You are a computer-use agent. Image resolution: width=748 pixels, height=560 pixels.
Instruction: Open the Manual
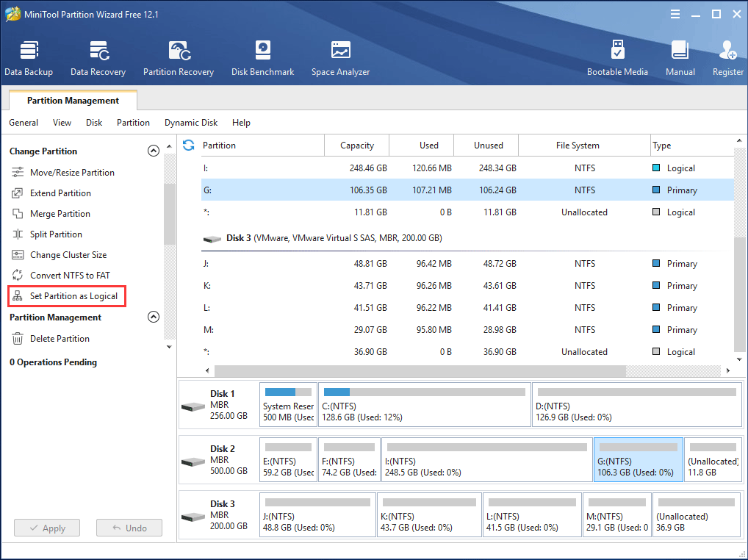pos(680,58)
